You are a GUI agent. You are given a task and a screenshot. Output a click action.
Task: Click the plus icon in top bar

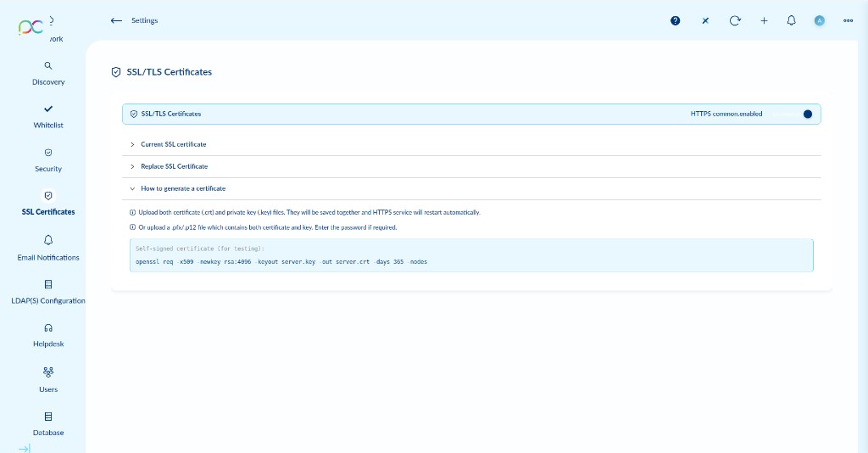[x=764, y=20]
